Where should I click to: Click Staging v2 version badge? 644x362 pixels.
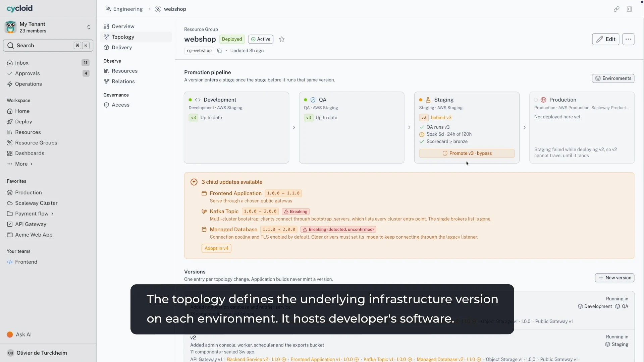coord(424,118)
